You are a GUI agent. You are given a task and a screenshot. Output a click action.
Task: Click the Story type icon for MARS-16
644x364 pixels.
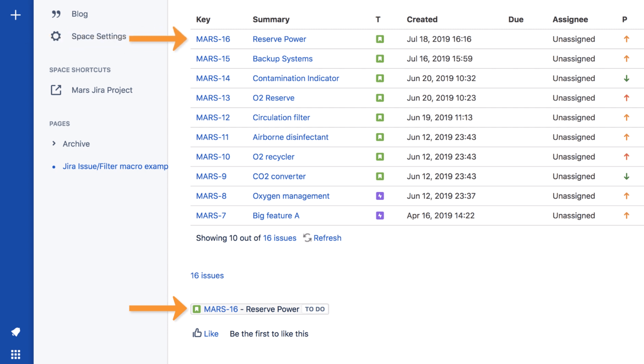[380, 39]
